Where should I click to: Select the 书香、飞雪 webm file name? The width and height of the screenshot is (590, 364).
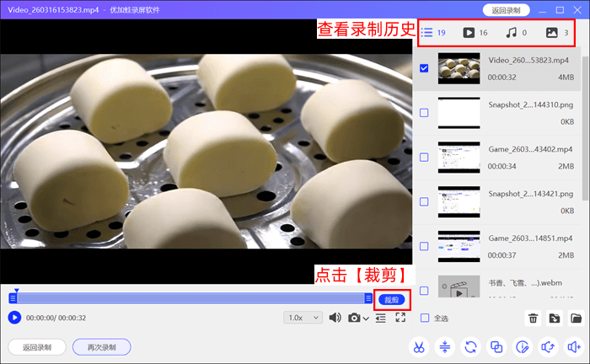(x=525, y=283)
